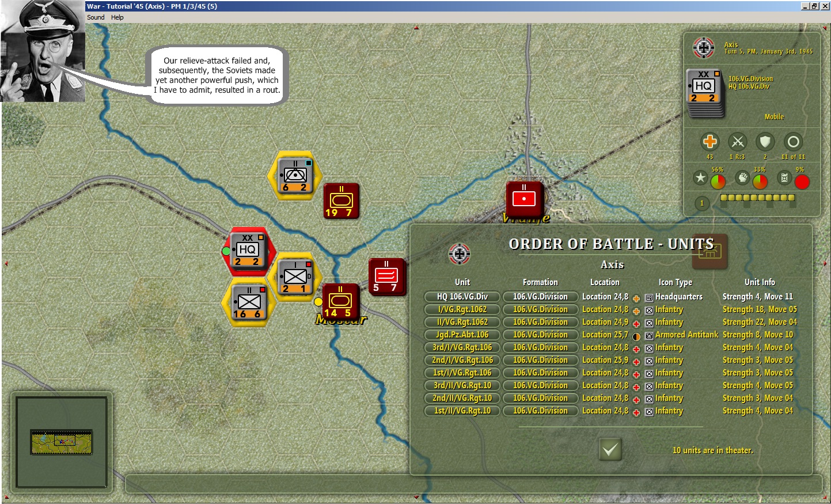Click the circle movement icon above 11 of 11

[794, 142]
